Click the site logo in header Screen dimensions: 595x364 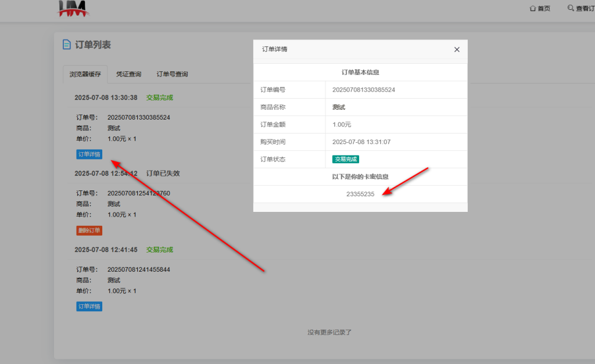(x=74, y=8)
